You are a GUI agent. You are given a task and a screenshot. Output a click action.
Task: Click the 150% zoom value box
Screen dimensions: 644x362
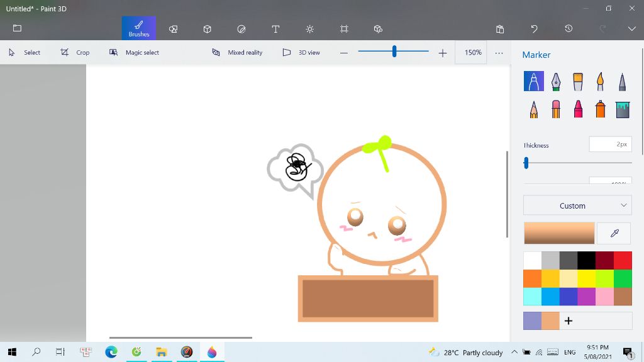point(470,53)
